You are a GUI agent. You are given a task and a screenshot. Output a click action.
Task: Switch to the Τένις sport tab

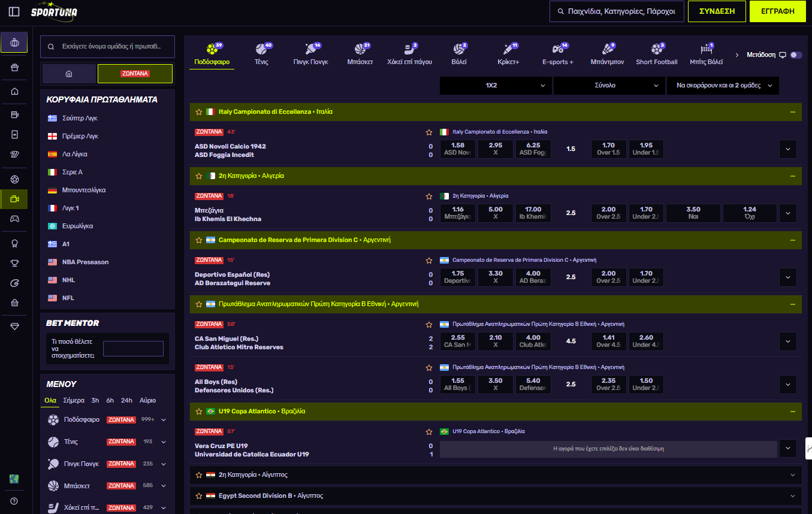[x=261, y=55]
